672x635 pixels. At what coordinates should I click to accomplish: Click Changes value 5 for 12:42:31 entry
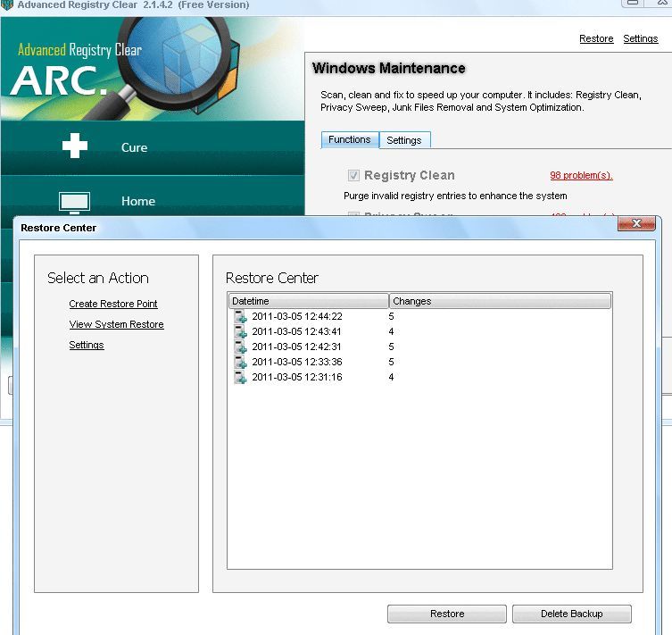391,347
